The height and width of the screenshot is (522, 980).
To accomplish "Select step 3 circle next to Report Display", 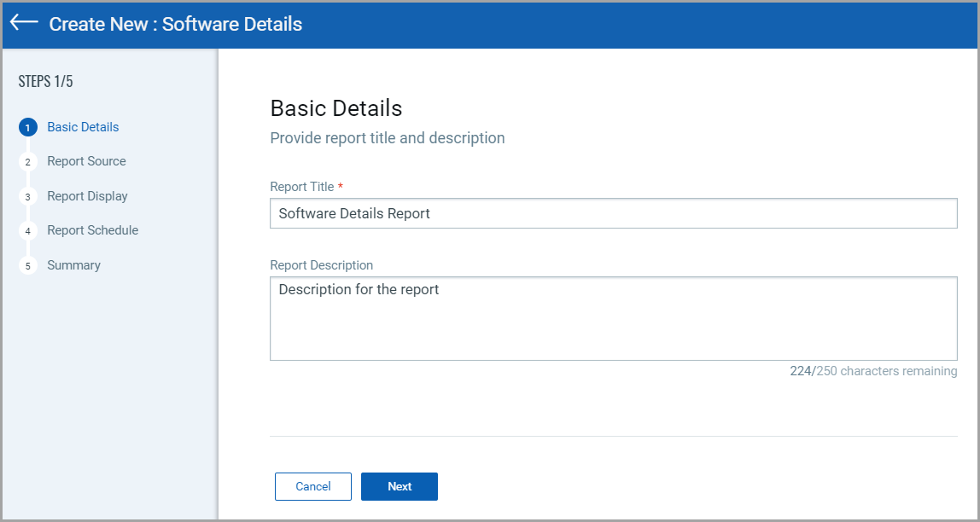I will pos(27,196).
